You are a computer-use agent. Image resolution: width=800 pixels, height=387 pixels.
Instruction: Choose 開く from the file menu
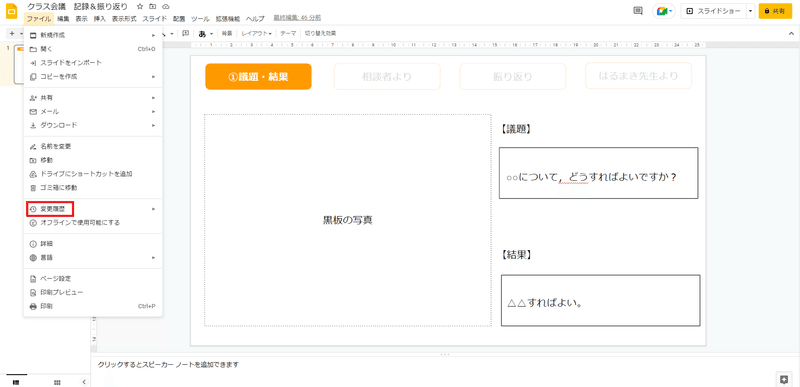click(x=93, y=49)
